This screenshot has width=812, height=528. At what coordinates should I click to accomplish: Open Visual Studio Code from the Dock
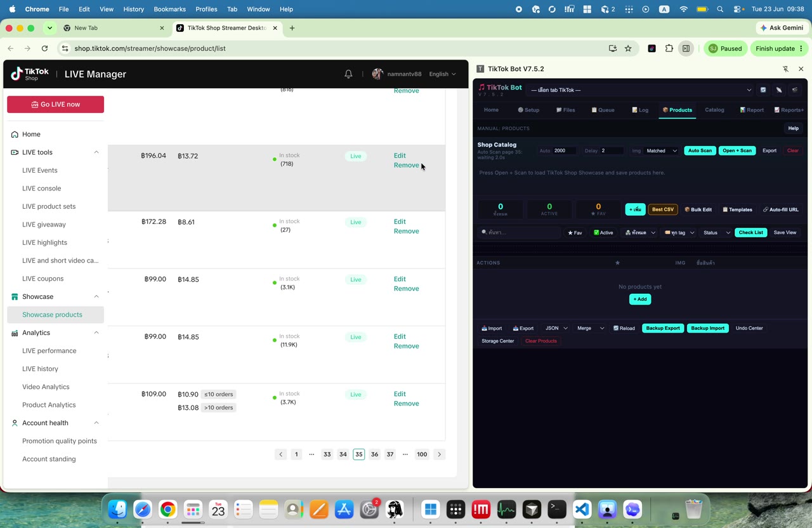[x=582, y=509]
